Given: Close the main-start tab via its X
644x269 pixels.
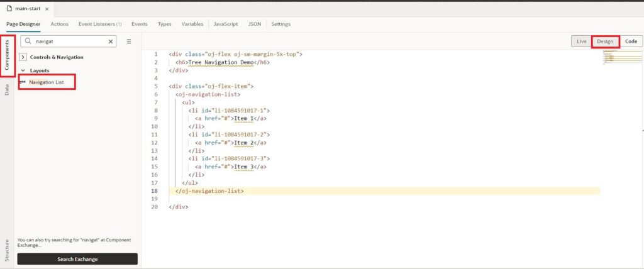Looking at the screenshot, I should [47, 9].
